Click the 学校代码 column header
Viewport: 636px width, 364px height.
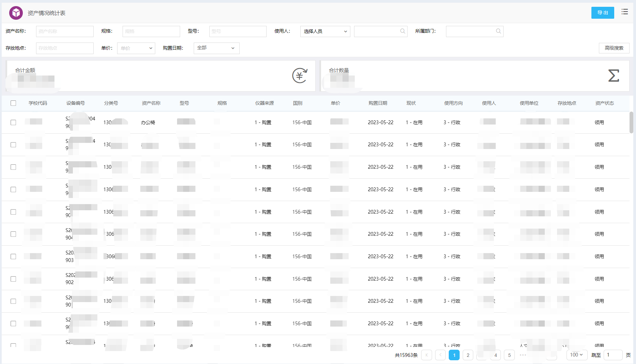coord(38,103)
